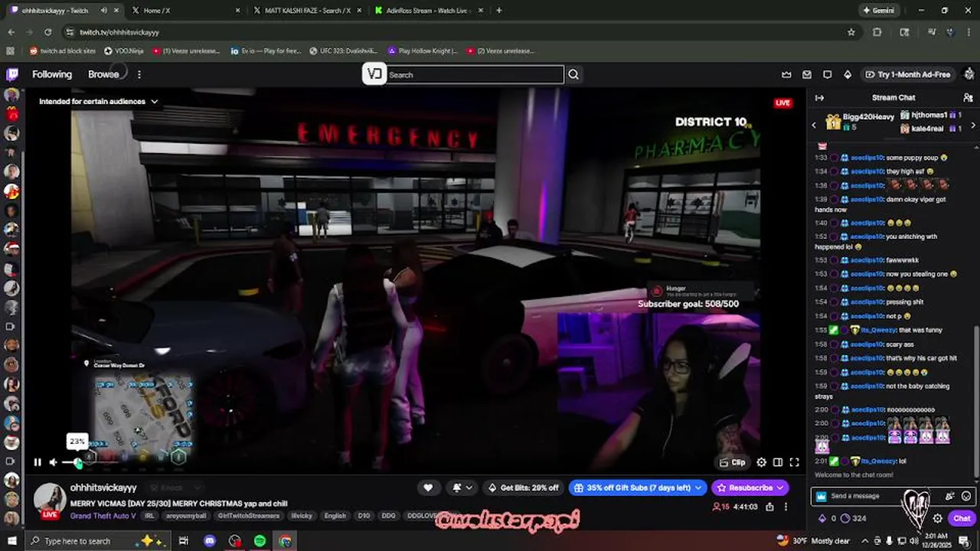The height and width of the screenshot is (551, 980).
Task: Click the Twitch search input field
Action: tap(475, 74)
